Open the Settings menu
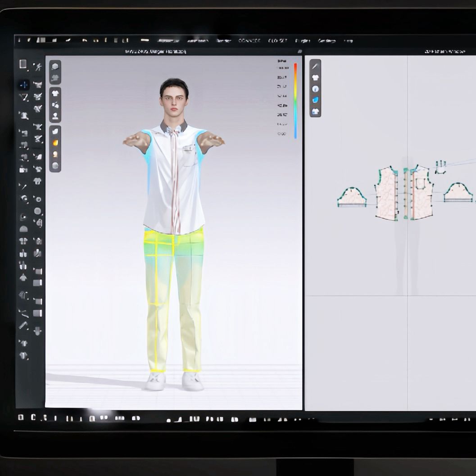The width and height of the screenshot is (476, 476). click(326, 41)
